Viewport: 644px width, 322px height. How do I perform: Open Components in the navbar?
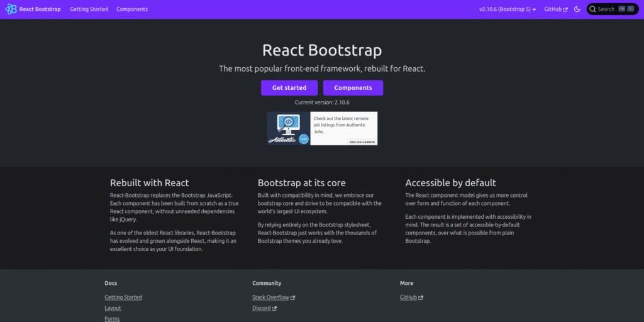point(132,9)
